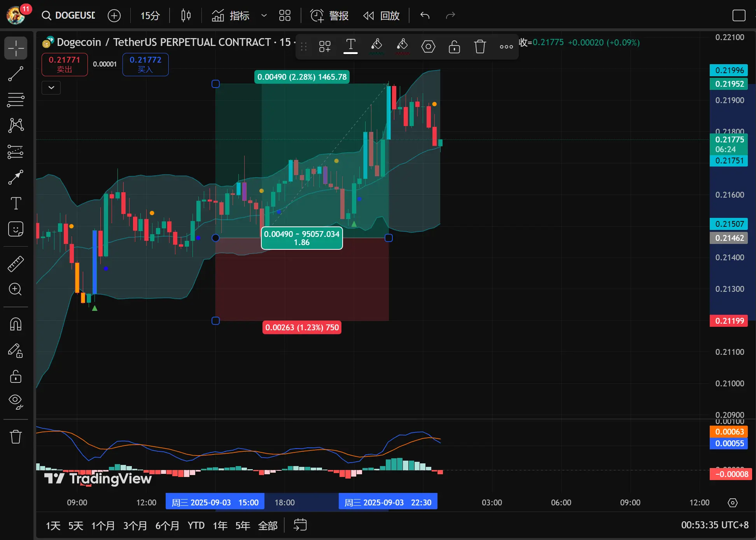Redo the chart action
Screen dimensions: 756x540
click(x=450, y=16)
